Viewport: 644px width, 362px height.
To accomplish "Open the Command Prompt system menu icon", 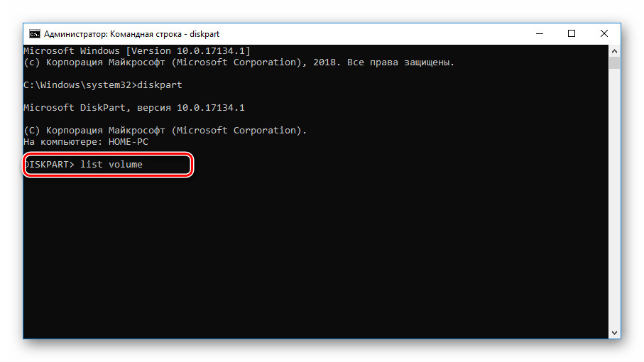I will click(x=34, y=33).
